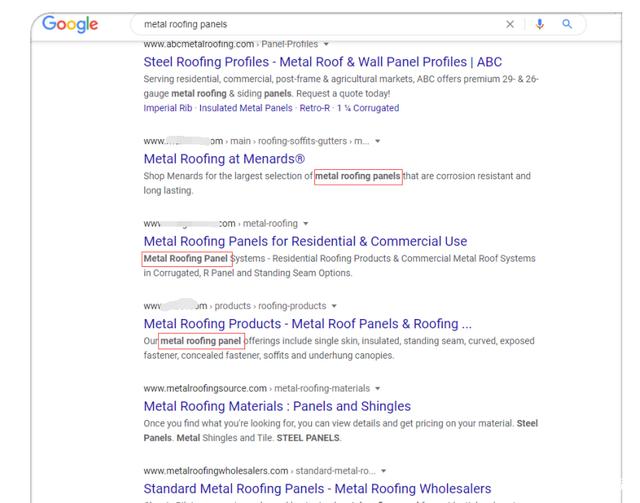The height and width of the screenshot is (503, 640).
Task: Open 'Metal Roofing Materials : Panels and Shingles' result
Action: (277, 406)
